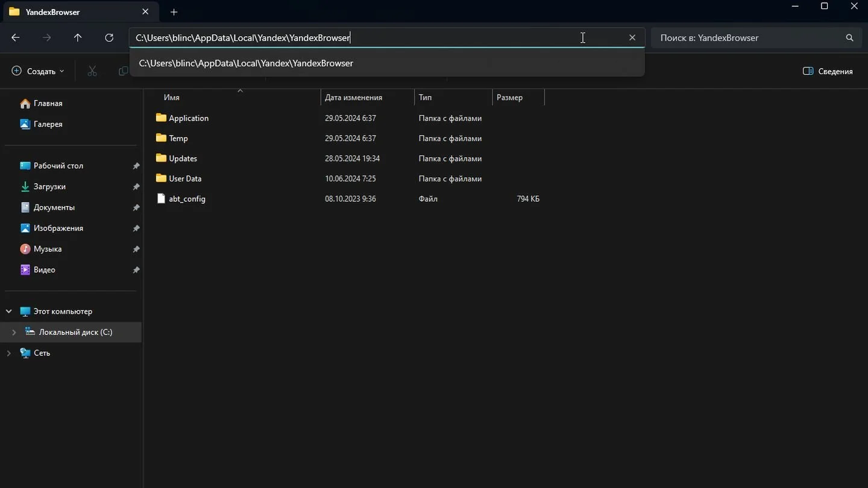Toggle the pin next to Музыка

coord(136,249)
